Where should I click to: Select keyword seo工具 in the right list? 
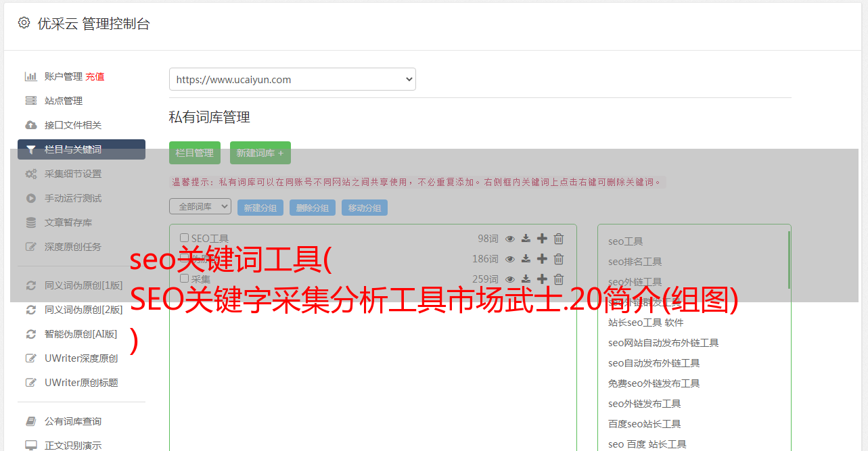tap(625, 241)
